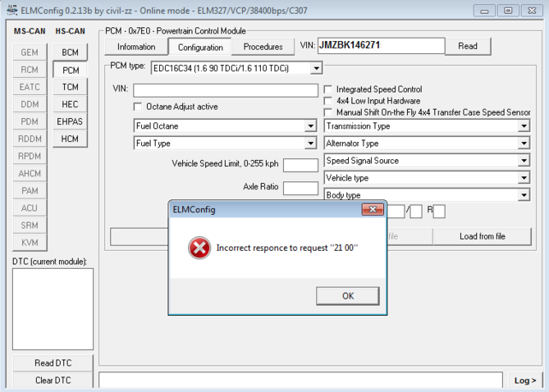Switch to the Configuration tab

click(200, 48)
